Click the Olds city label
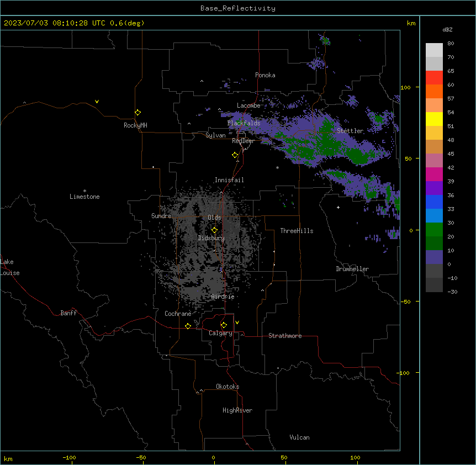This screenshot has height=465, width=476. [x=214, y=218]
